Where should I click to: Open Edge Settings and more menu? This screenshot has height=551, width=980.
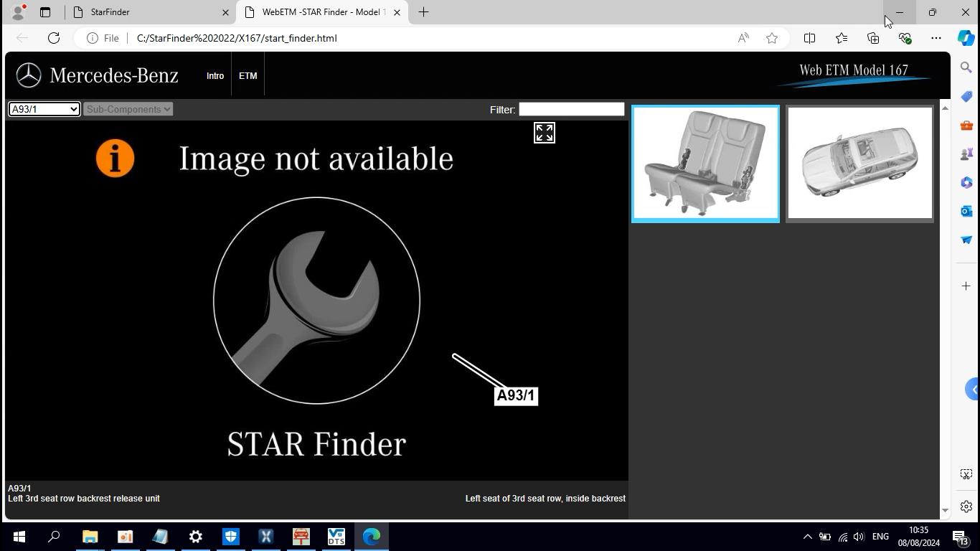936,38
